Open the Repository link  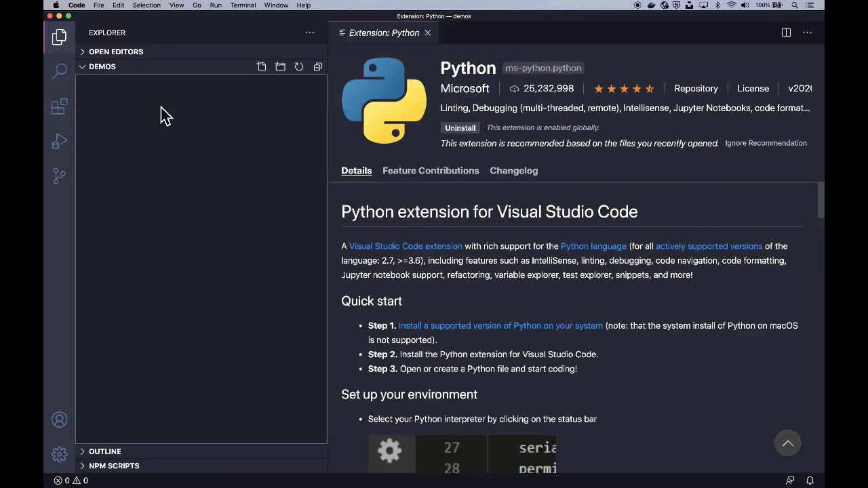pyautogui.click(x=696, y=89)
